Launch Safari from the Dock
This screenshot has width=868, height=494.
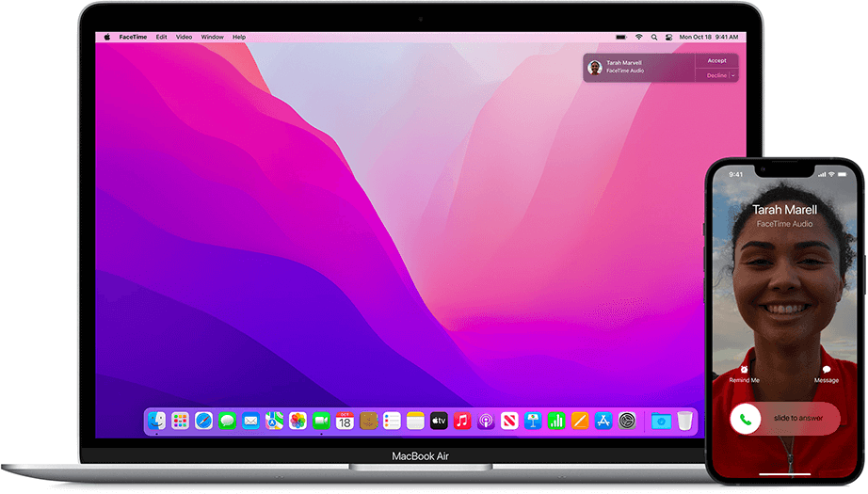pos(203,421)
